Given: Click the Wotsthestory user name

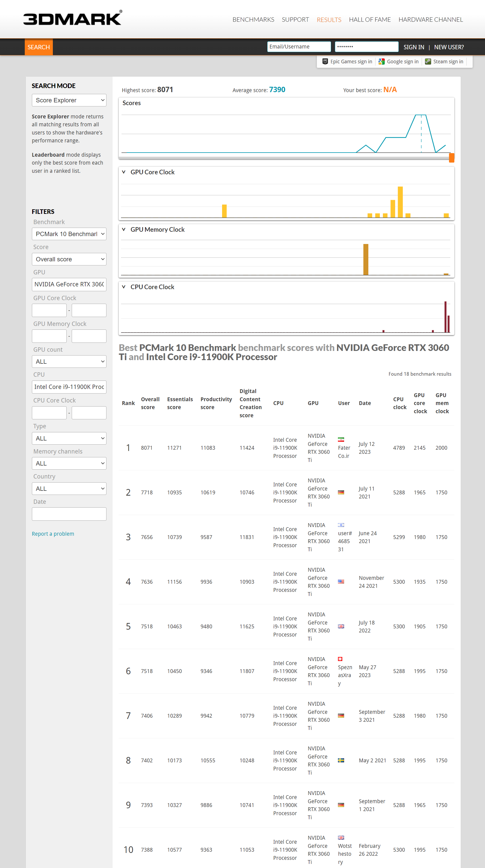Looking at the screenshot, I should [345, 854].
